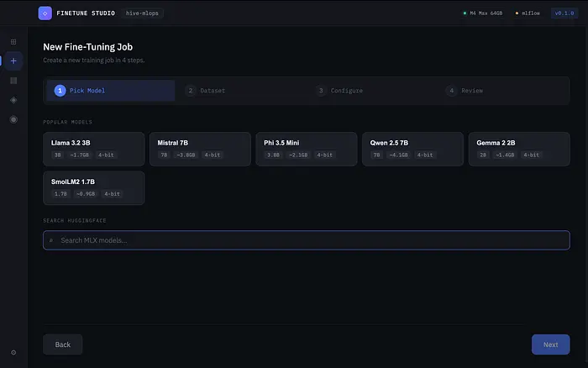This screenshot has height=368, width=588.
Task: Open the diamond icon in sidebar
Action: pos(13,100)
